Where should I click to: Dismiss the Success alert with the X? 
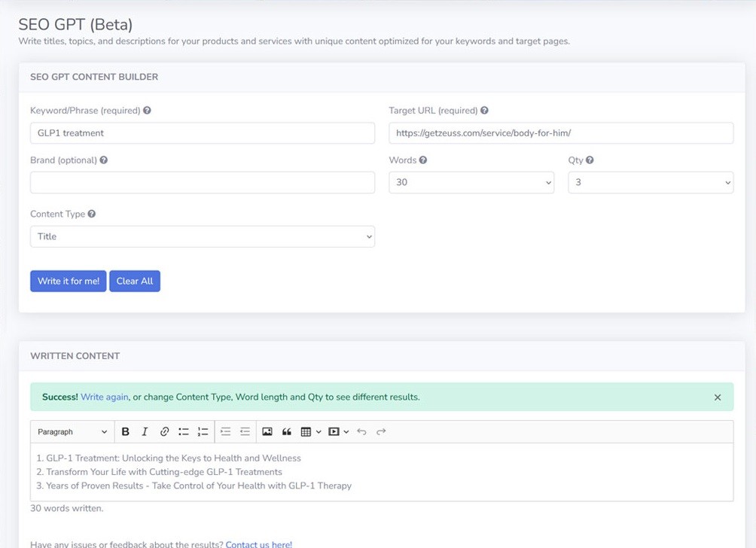coord(718,397)
